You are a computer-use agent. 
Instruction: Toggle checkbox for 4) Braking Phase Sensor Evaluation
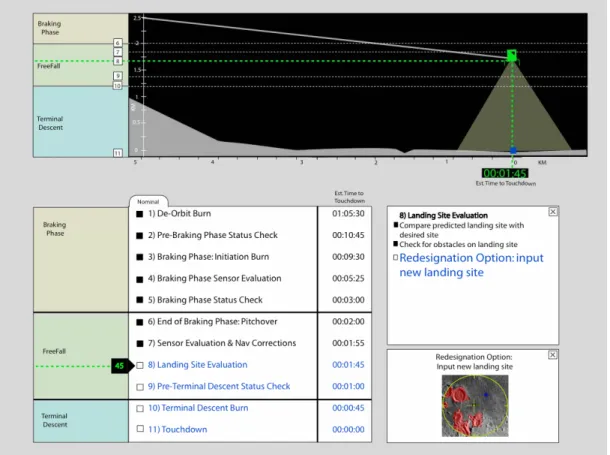click(x=140, y=279)
